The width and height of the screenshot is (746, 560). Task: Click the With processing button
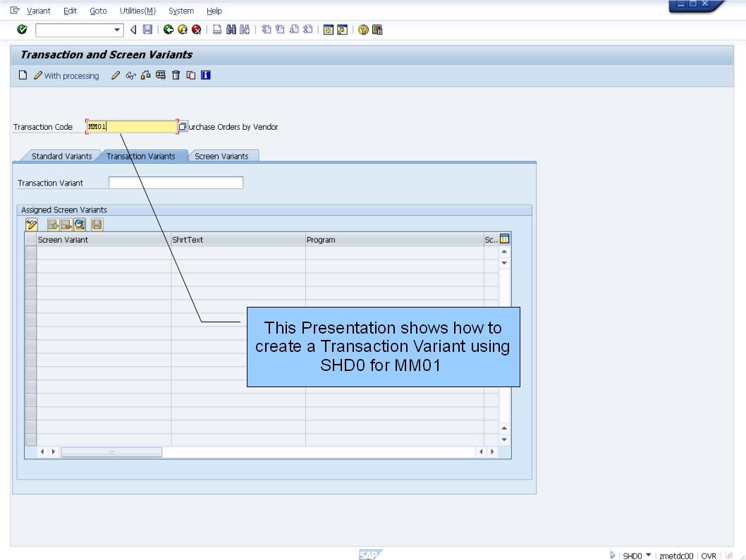66,75
